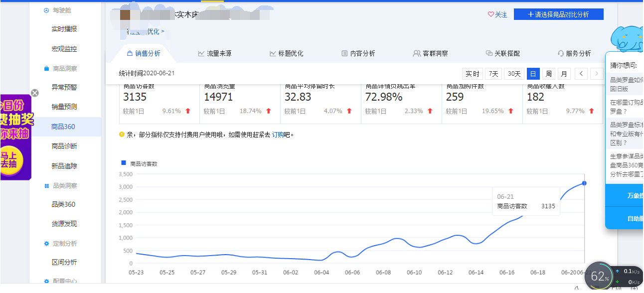The image size is (644, 293).
Task: Go to previous date with left arrow
Action: [x=581, y=74]
